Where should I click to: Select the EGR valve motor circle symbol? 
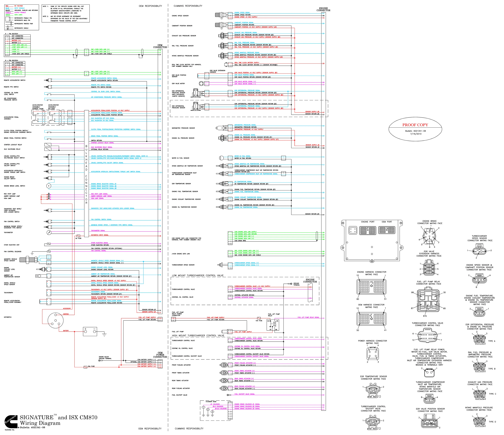(x=201, y=84)
